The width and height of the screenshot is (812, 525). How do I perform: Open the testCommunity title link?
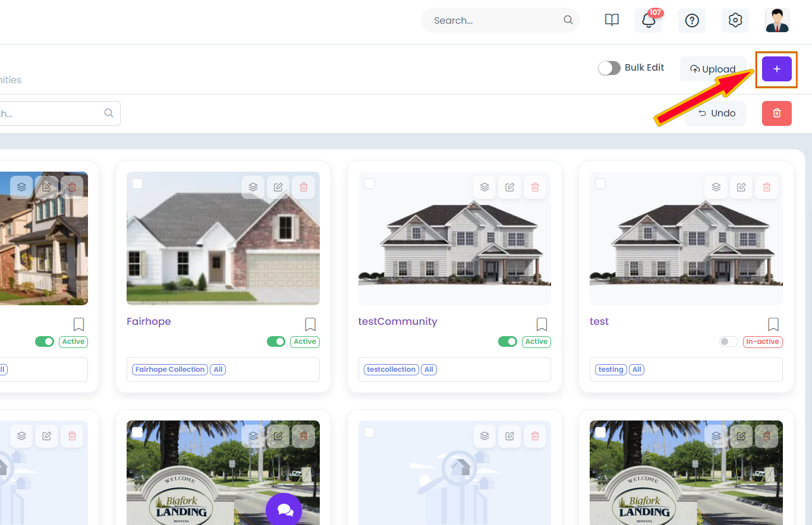coord(398,321)
